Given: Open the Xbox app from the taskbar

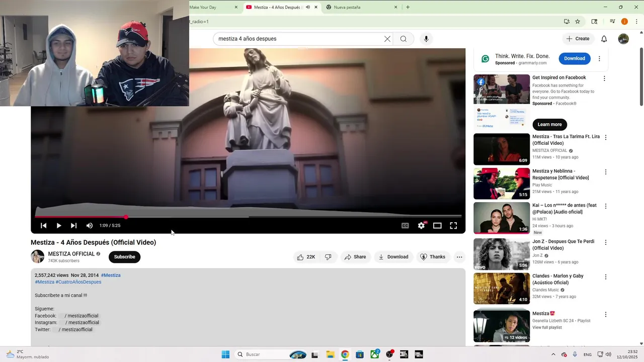Looking at the screenshot, I should pyautogui.click(x=375, y=354).
